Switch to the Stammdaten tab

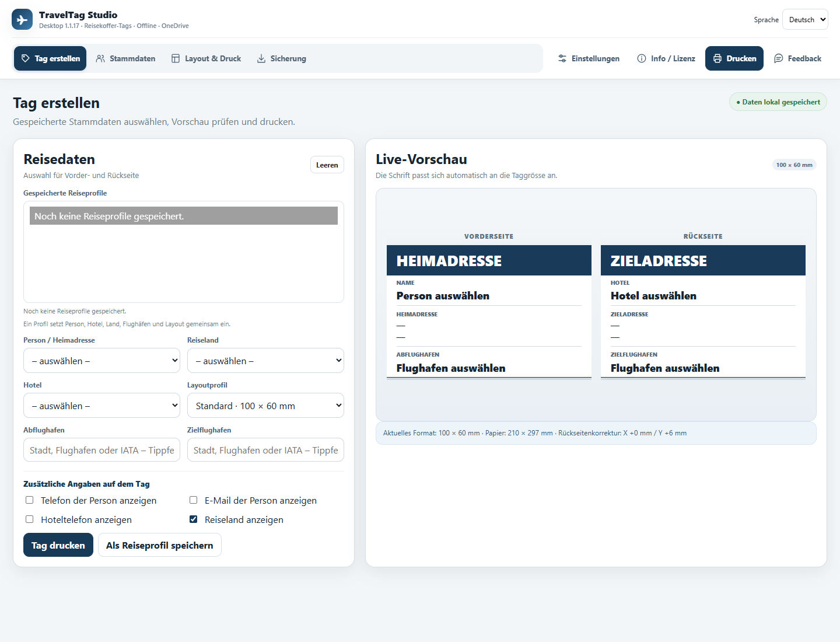tap(125, 58)
